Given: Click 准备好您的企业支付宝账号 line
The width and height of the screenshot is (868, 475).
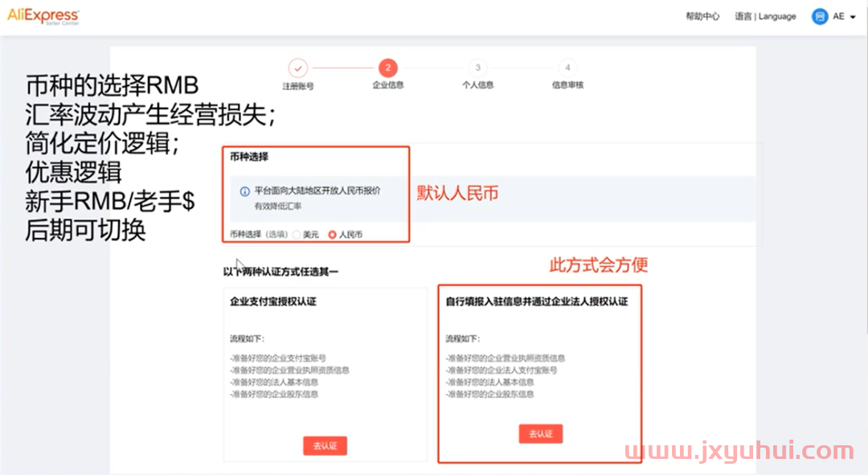Looking at the screenshot, I should 278,358.
